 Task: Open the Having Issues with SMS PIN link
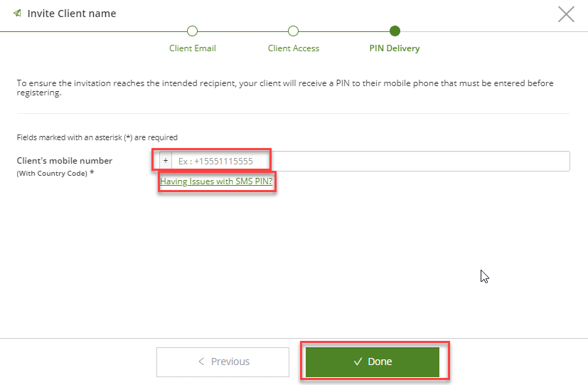pos(216,181)
